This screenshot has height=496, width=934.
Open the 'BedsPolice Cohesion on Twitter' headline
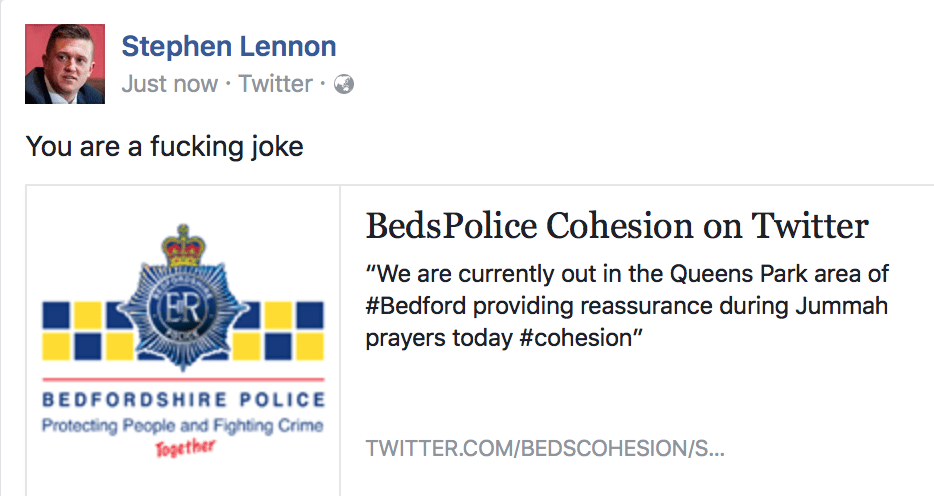[x=617, y=226]
